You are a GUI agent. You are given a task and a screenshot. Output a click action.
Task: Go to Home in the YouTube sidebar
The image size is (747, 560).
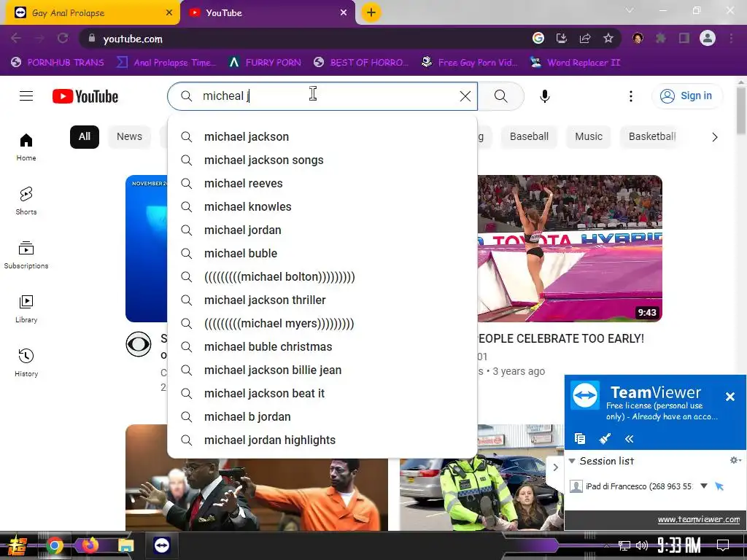26,147
